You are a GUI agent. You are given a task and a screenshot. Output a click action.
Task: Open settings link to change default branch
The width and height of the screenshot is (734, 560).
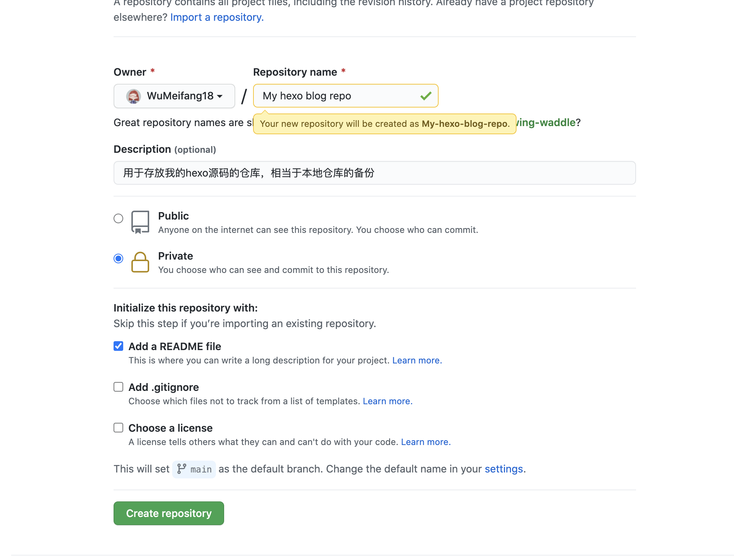click(x=504, y=469)
